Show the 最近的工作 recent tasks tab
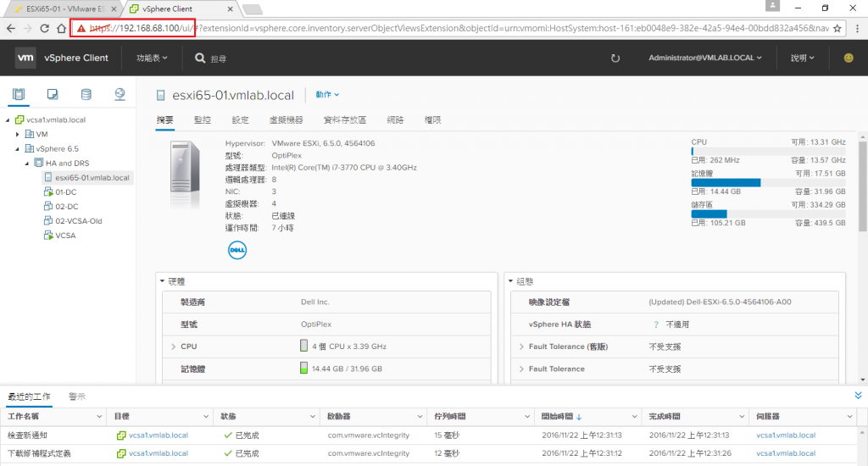Viewport: 868px width, 466px height. coord(29,397)
